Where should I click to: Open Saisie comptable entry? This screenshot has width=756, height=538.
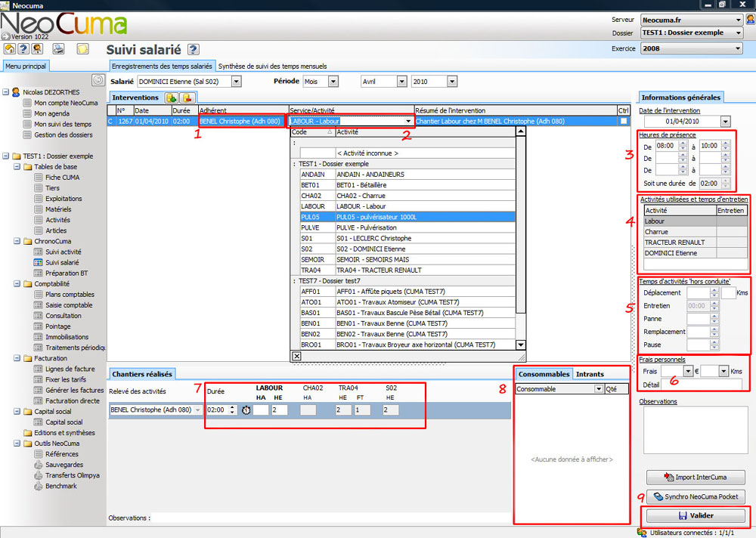tap(69, 305)
